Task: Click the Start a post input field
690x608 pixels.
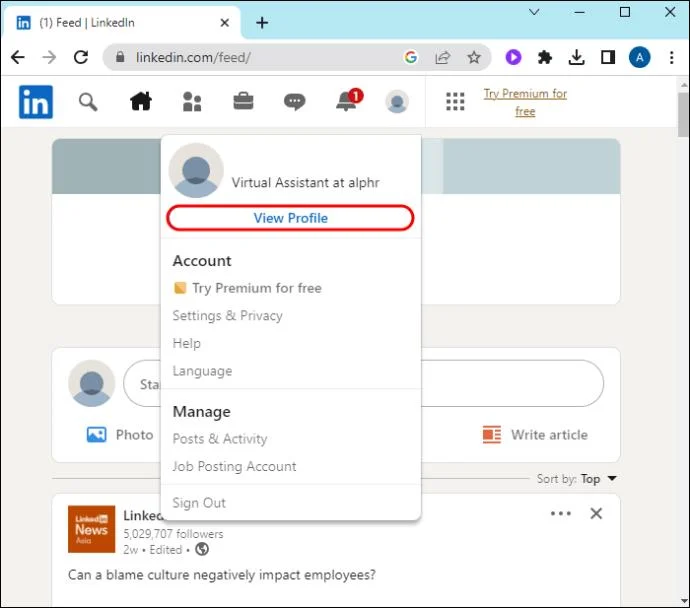Action: (x=363, y=383)
